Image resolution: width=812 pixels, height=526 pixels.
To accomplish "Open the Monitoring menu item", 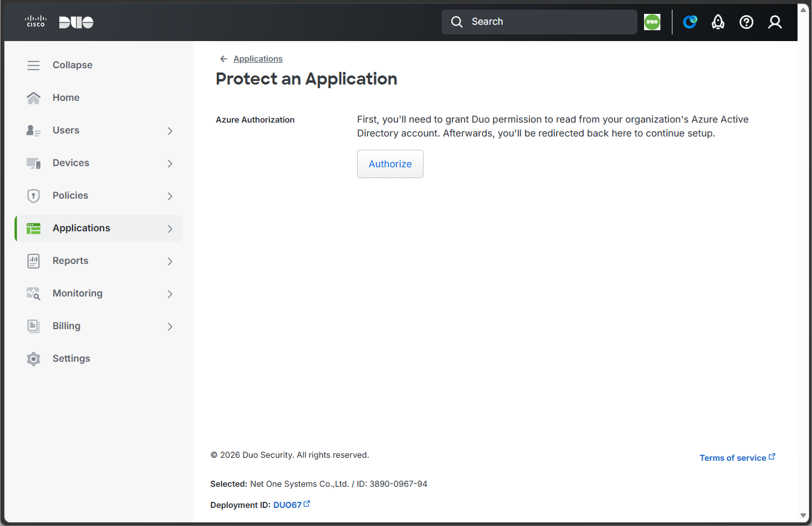I will [x=98, y=293].
